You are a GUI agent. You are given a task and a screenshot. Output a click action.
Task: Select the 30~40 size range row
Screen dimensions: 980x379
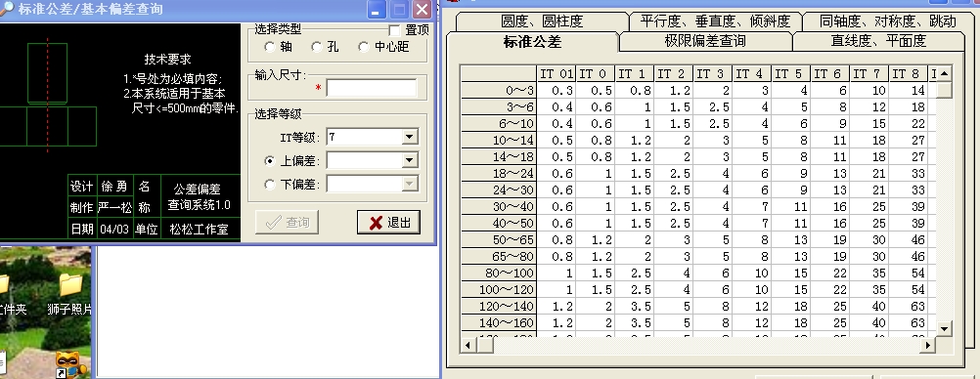[499, 207]
